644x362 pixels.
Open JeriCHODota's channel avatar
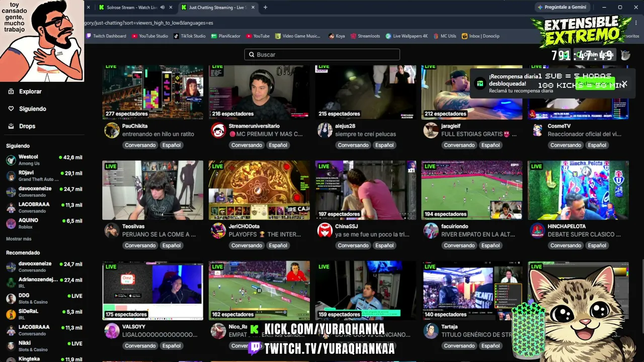[x=218, y=230]
